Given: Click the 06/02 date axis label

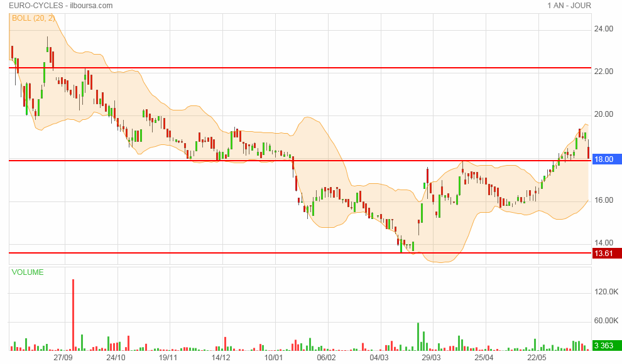Looking at the screenshot, I should coord(327,358).
